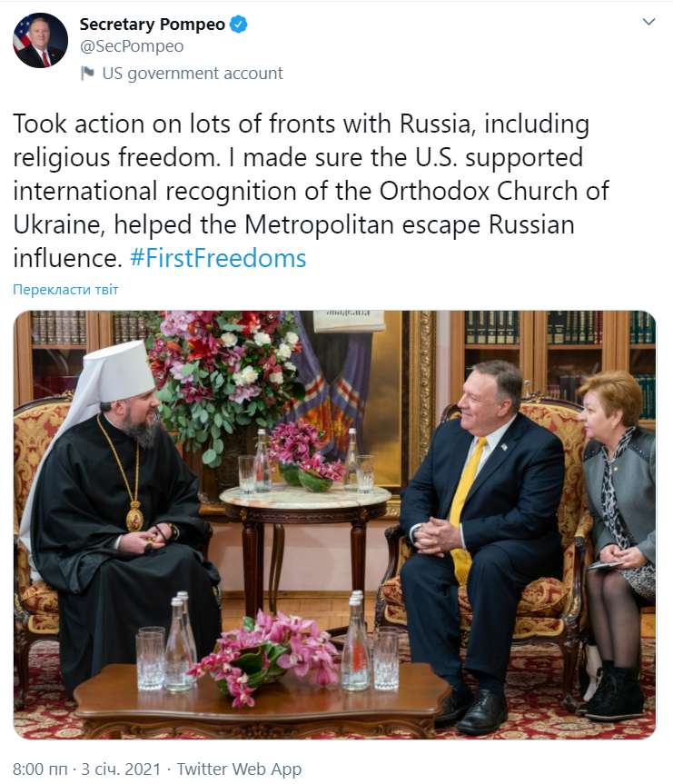The image size is (673, 784).
Task: Open the "Secretary Pompeo" display name
Action: 152,25
